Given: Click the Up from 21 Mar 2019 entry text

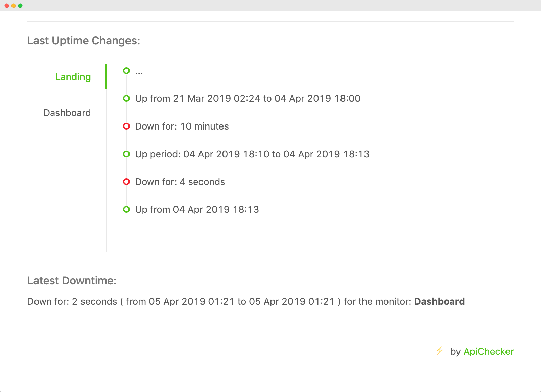Looking at the screenshot, I should pyautogui.click(x=248, y=99).
